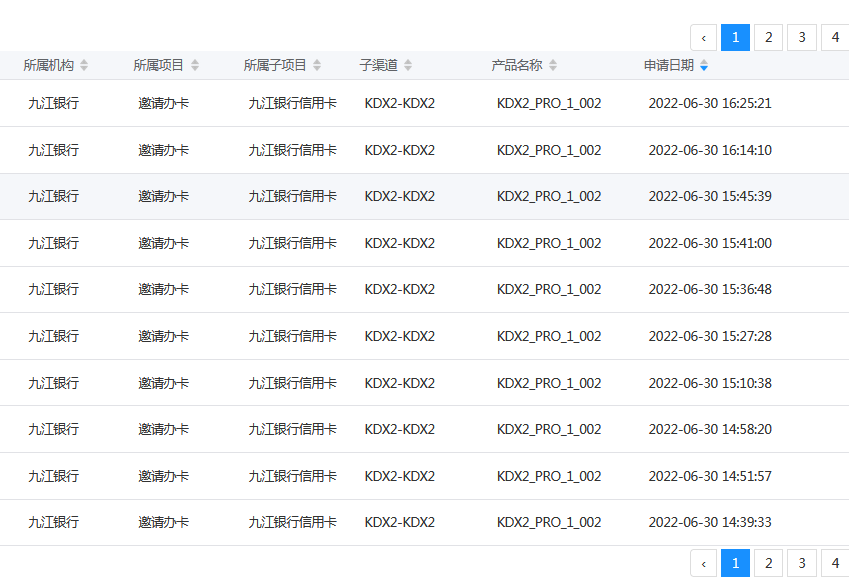Select date cell 2022-06-30 14:58:20

pyautogui.click(x=710, y=429)
